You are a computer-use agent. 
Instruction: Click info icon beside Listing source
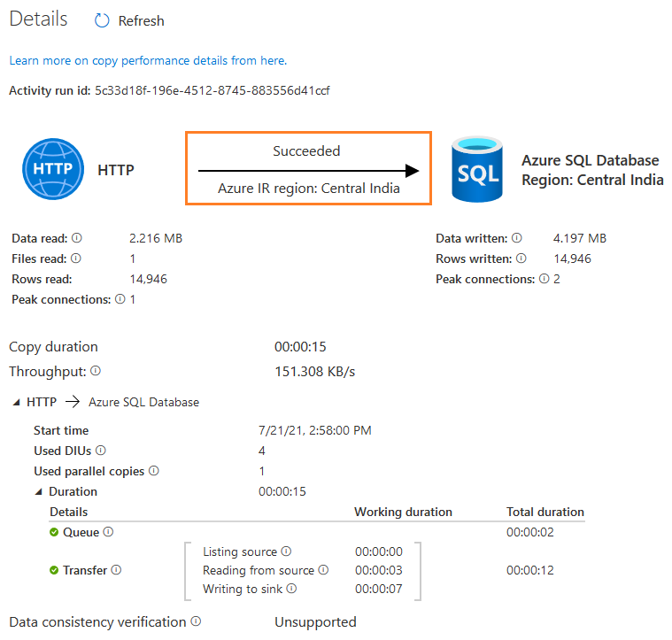[x=286, y=551]
